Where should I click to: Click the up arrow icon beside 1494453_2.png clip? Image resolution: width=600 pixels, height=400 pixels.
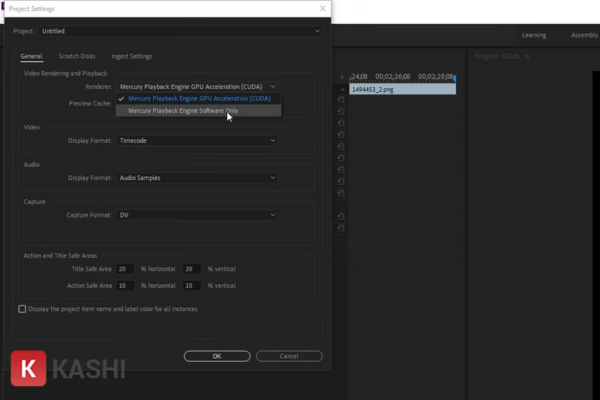click(x=342, y=90)
